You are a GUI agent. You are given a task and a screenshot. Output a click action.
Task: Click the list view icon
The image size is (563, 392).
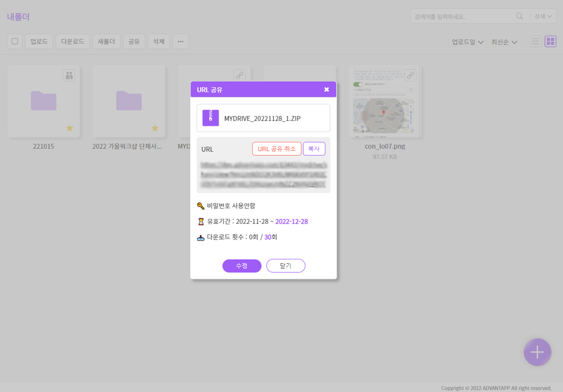click(x=535, y=41)
